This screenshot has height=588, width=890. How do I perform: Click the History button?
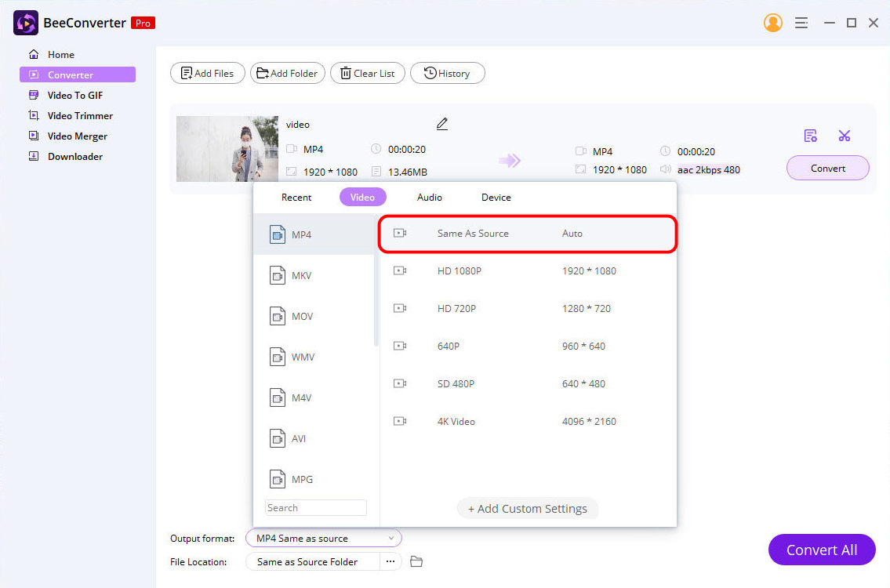pos(447,73)
